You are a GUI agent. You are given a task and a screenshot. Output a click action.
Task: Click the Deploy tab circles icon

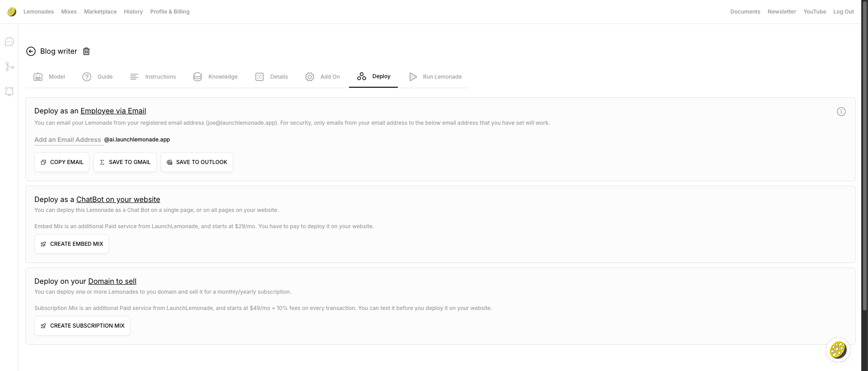tap(362, 76)
